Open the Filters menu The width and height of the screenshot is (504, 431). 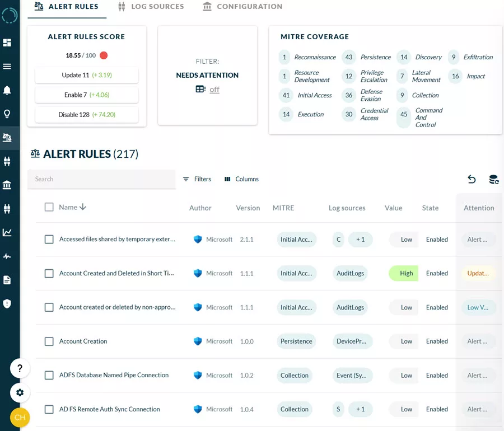click(x=197, y=179)
